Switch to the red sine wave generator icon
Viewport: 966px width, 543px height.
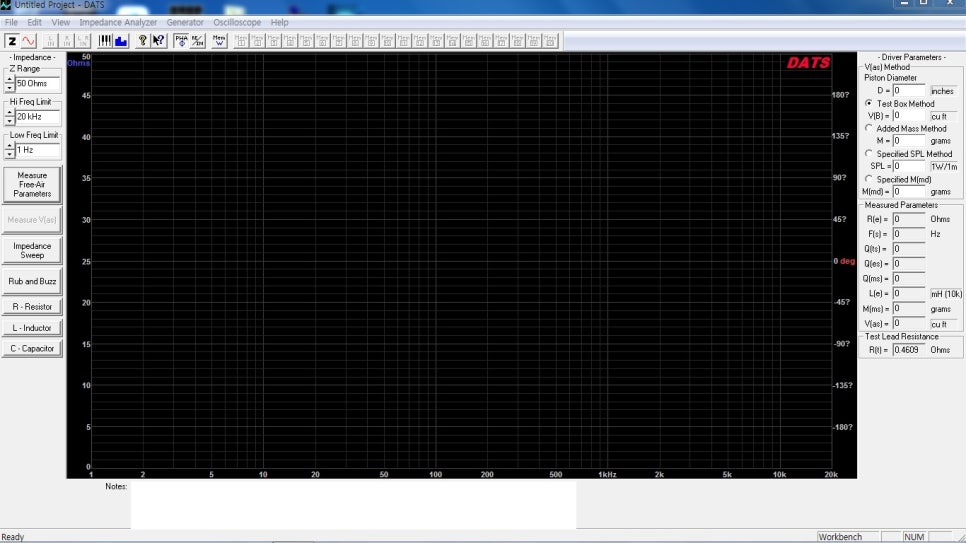(x=28, y=41)
